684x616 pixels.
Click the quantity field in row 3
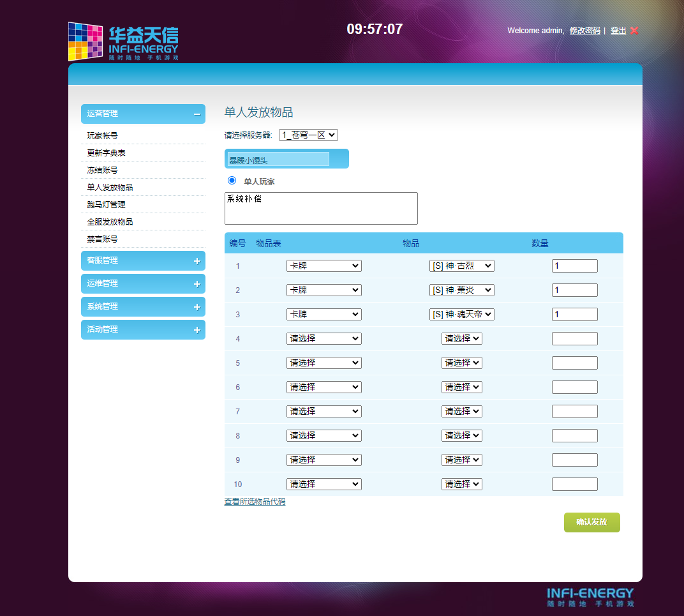(x=574, y=314)
